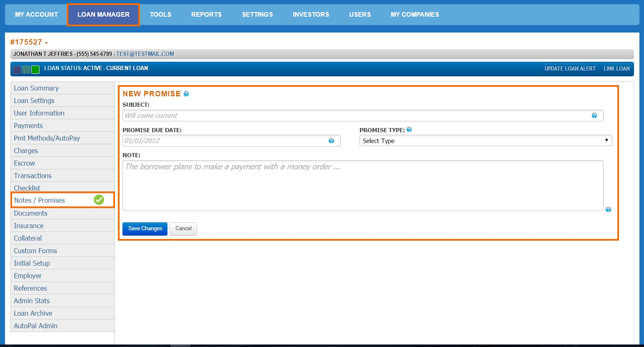This screenshot has width=644, height=347.
Task: Click the bright green loan status square
Action: (35, 70)
